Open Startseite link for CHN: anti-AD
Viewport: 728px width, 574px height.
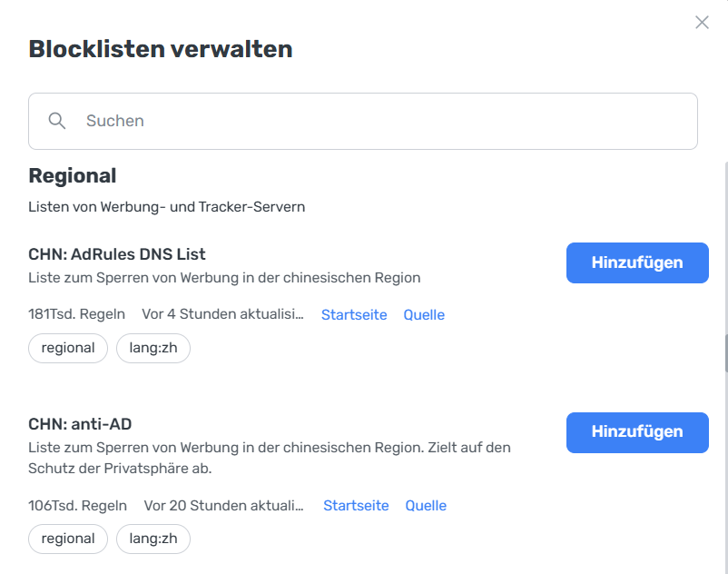[356, 505]
